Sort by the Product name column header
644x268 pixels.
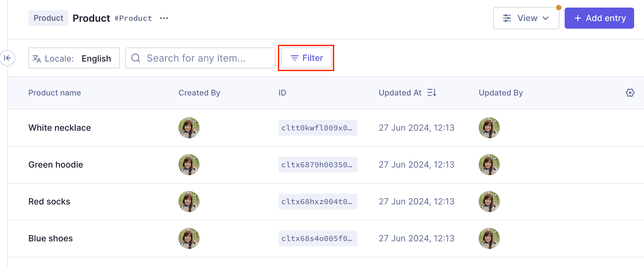tap(55, 93)
